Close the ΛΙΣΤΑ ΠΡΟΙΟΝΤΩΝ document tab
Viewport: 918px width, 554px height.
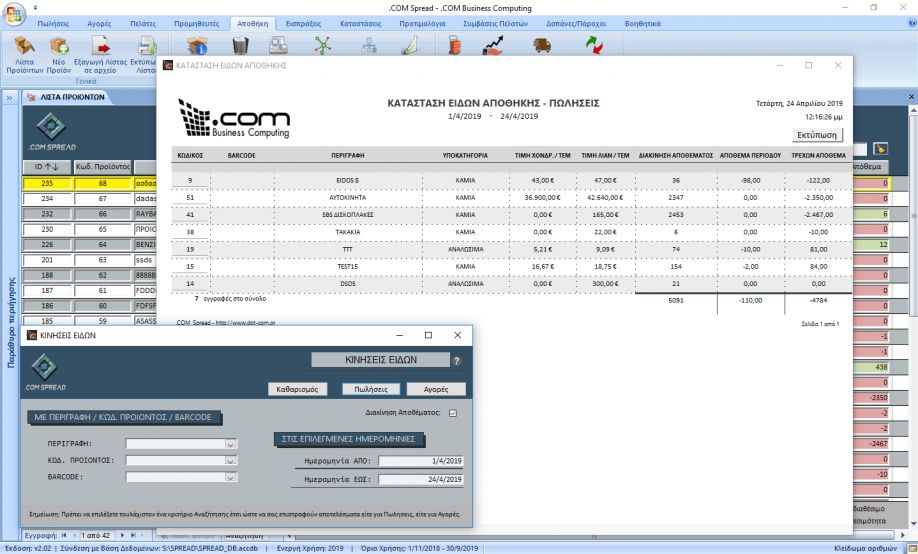(912, 97)
